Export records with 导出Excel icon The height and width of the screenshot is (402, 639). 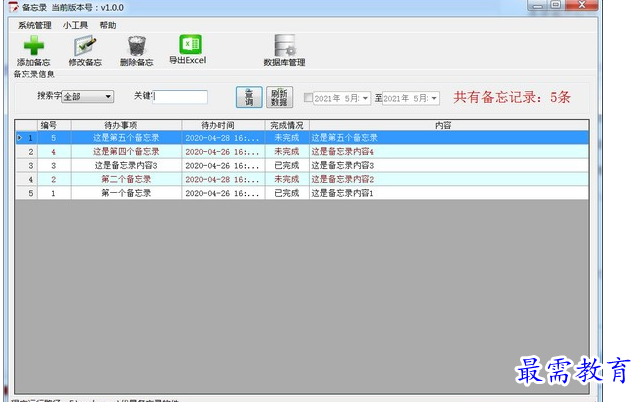coord(190,44)
